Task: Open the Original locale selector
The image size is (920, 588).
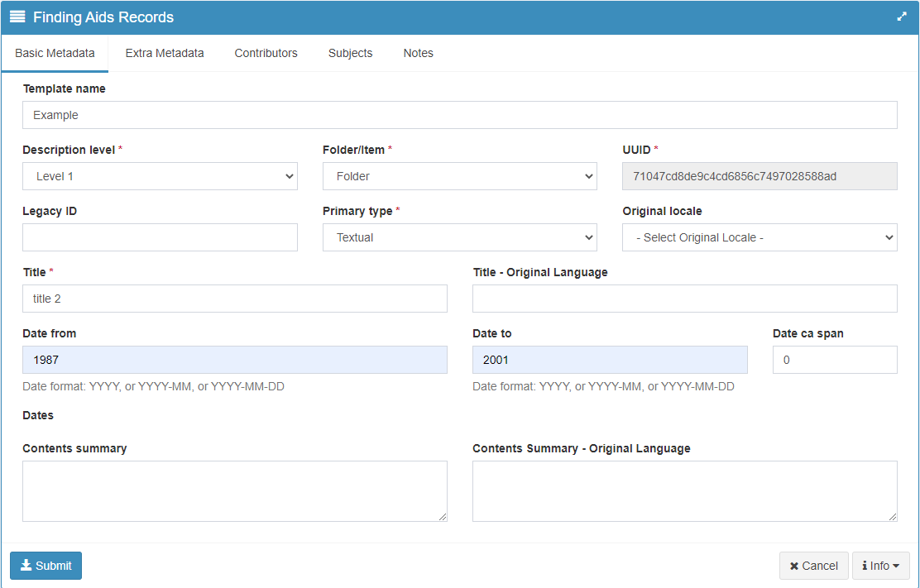Action: (759, 237)
